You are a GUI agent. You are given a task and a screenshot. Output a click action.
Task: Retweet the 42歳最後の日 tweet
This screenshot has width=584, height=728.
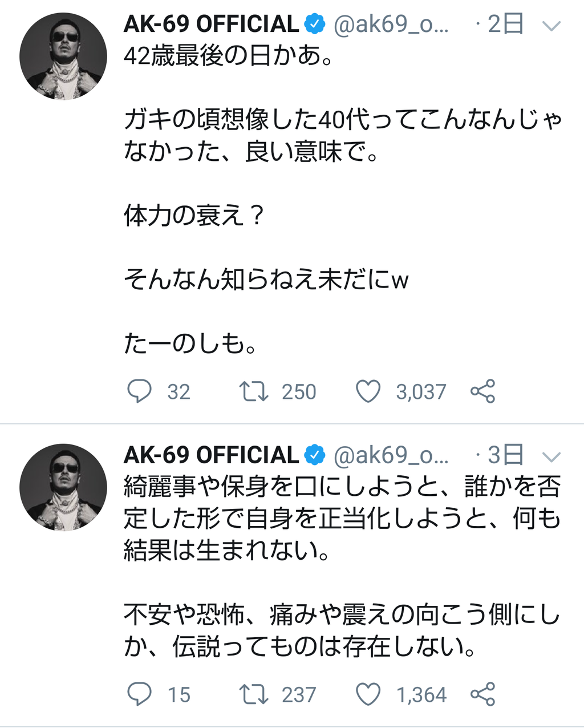254,391
